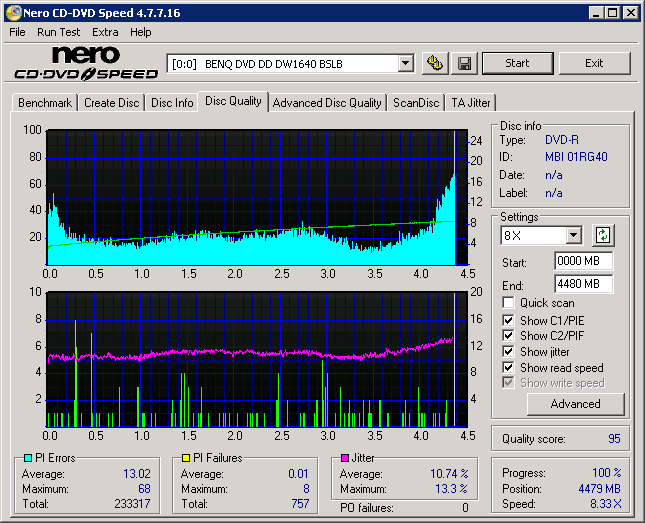Click the yellow PI Failures legend square
The height and width of the screenshot is (523, 645).
tap(186, 458)
